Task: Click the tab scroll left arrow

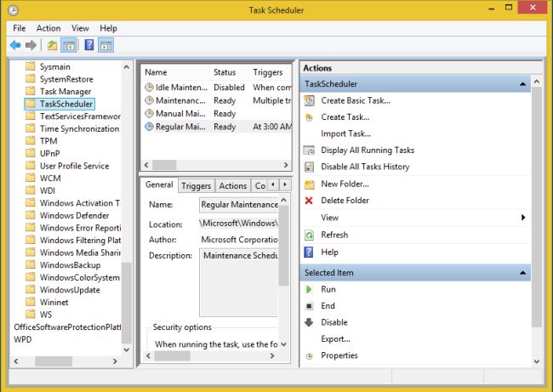Action: tap(273, 185)
